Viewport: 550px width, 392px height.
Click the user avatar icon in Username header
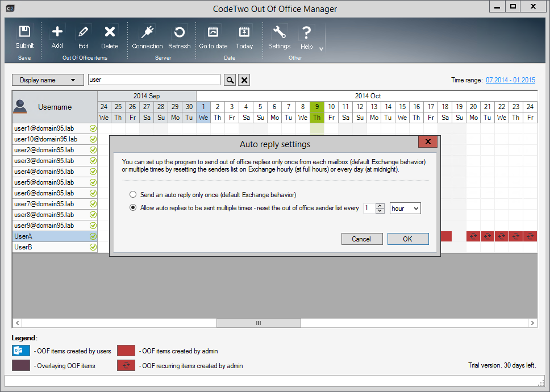pyautogui.click(x=20, y=107)
